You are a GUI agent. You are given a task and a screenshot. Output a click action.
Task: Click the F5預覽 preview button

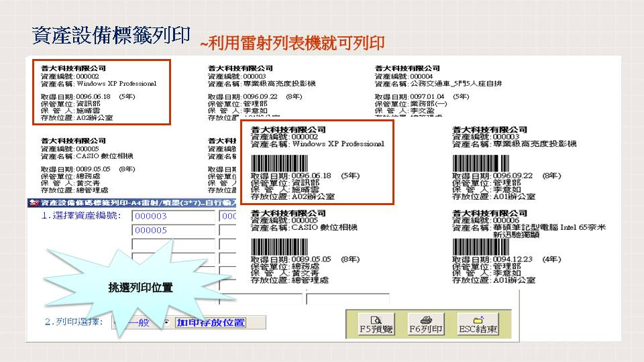[376, 324]
